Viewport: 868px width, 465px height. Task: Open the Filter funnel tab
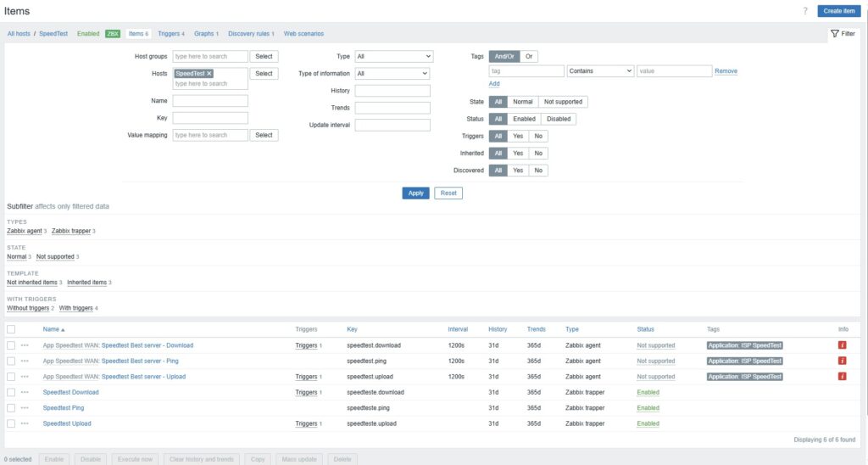tap(843, 33)
